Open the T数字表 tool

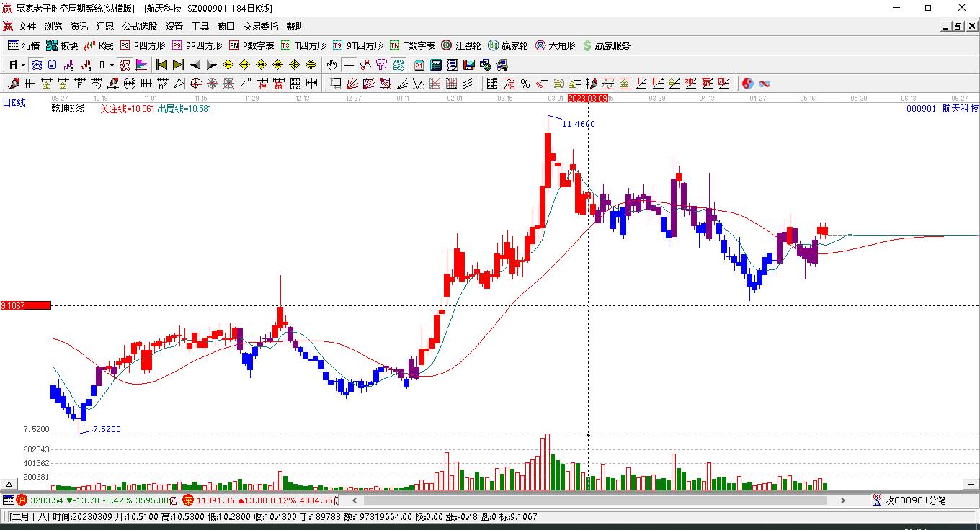click(412, 45)
